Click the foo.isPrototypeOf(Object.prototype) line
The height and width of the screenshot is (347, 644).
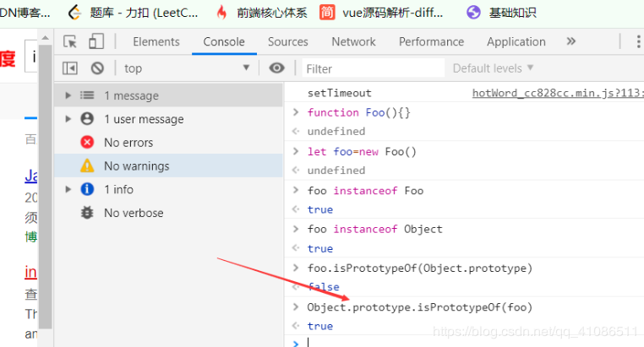point(420,268)
